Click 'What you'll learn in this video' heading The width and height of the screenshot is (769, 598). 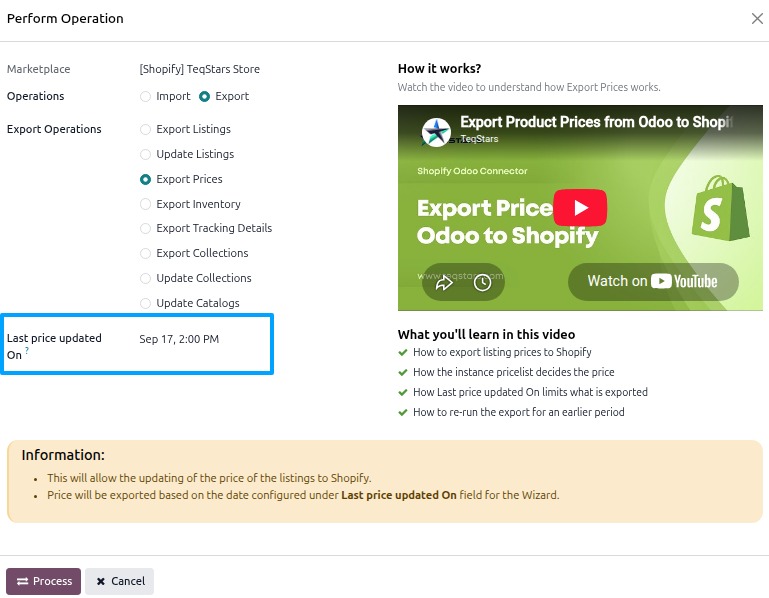487,335
